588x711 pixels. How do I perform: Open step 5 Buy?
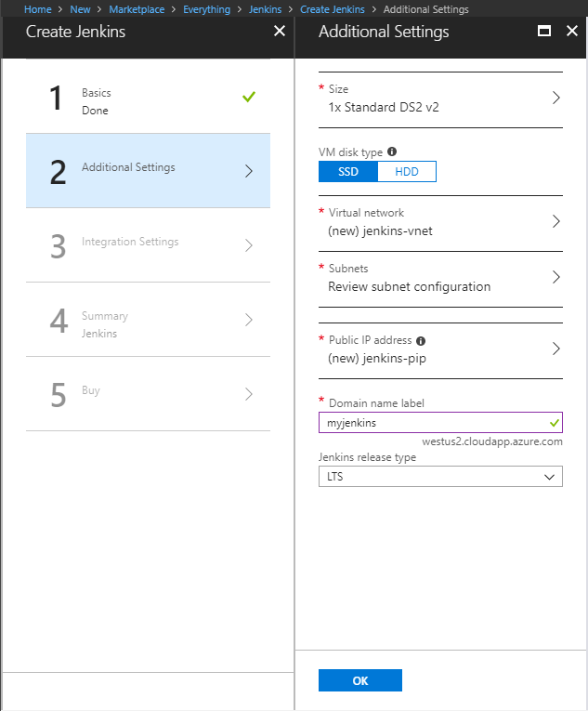pyautogui.click(x=149, y=394)
